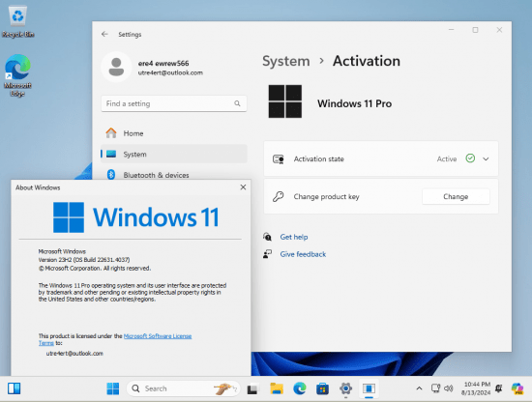Open Microsoft Edge desktop shortcut
532x402 pixels.
tap(17, 75)
